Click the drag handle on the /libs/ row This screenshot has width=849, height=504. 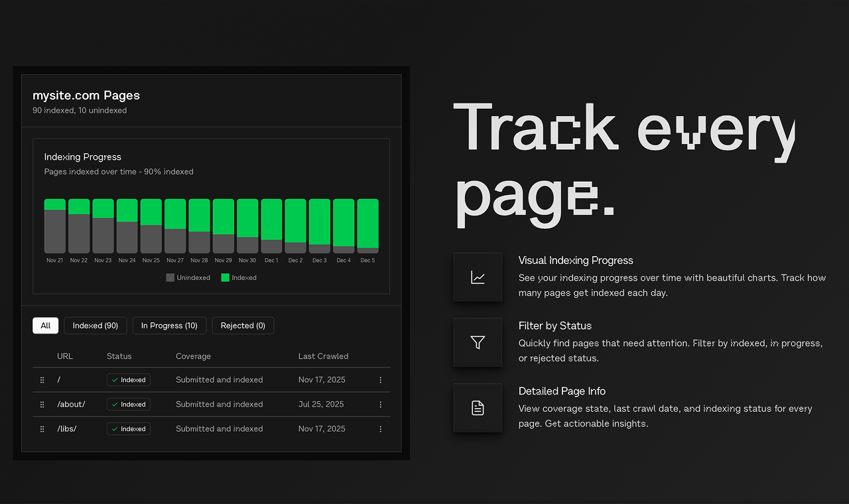click(42, 428)
